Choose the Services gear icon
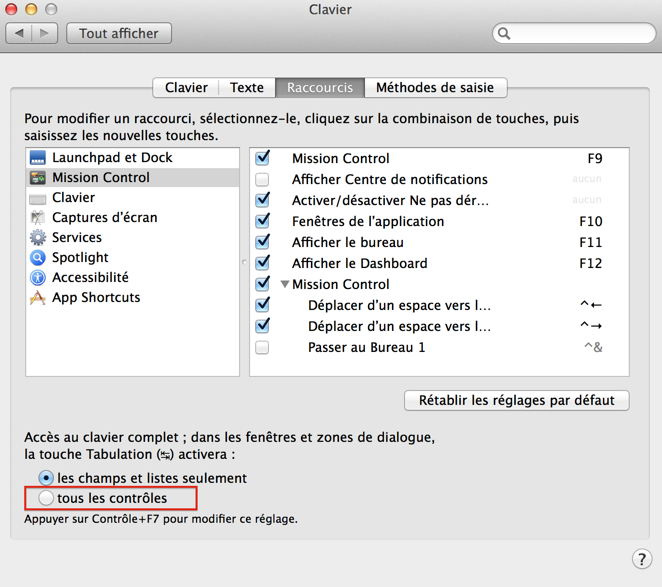662x587 pixels. click(38, 237)
